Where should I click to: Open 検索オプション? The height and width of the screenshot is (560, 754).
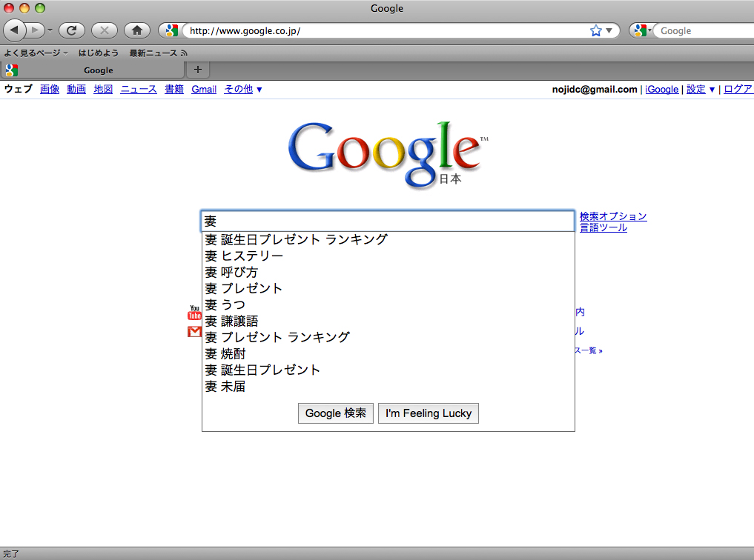point(613,216)
